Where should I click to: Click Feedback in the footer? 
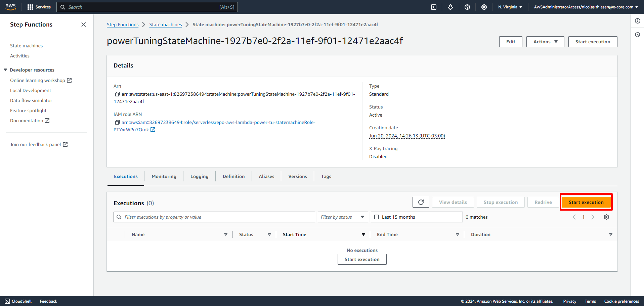(x=48, y=301)
